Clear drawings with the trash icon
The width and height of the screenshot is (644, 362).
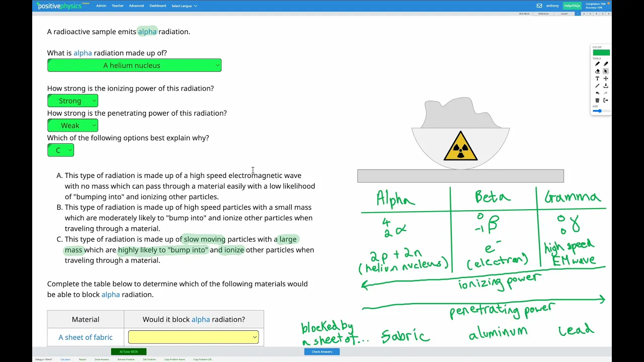(597, 101)
